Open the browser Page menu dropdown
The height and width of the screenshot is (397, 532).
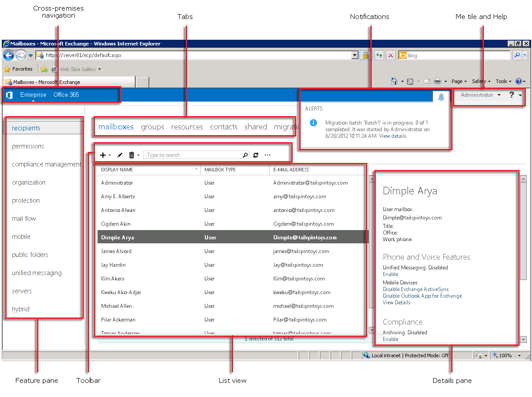coord(459,81)
